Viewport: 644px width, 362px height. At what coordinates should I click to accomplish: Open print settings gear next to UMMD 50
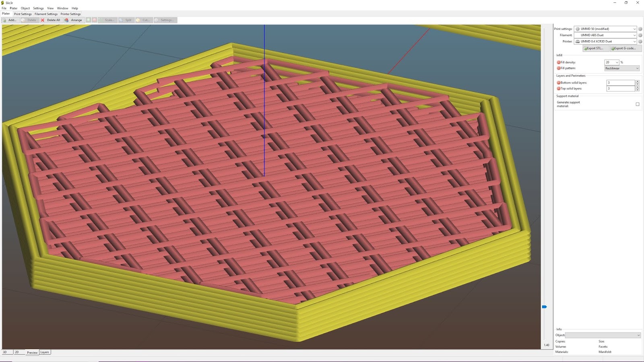[640, 29]
